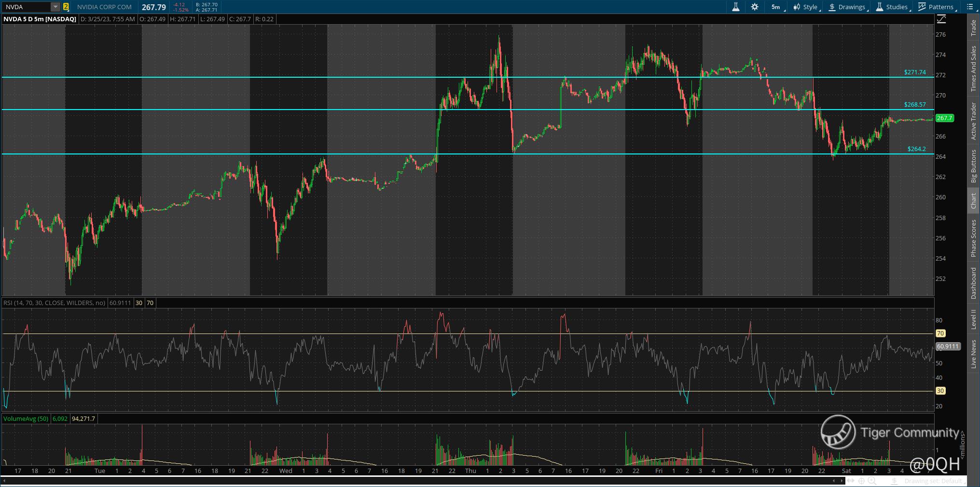Image resolution: width=980 pixels, height=487 pixels.
Task: Open the Active Trader side tab
Action: point(973,121)
